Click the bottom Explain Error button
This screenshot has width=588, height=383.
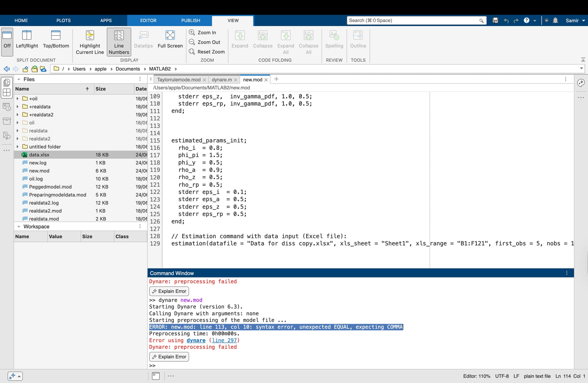(x=169, y=357)
